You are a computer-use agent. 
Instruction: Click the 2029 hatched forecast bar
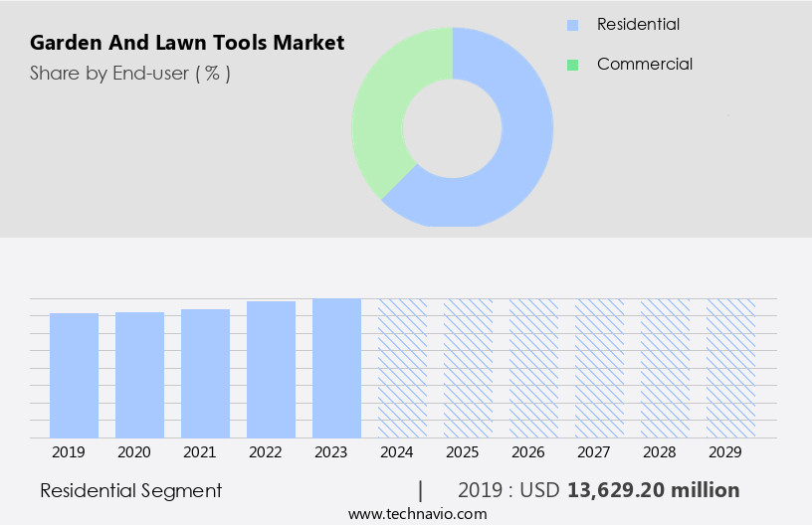731,368
